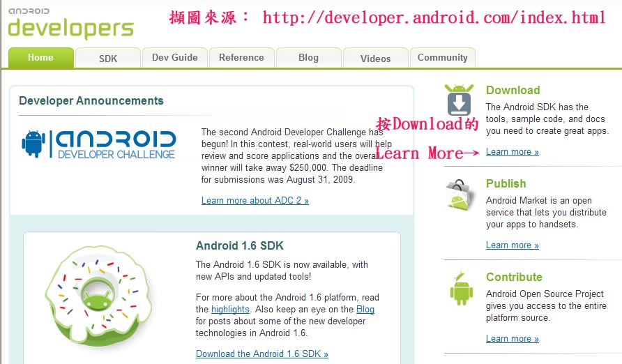
Task: Click the Contribute green robot icon
Action: coord(462,289)
